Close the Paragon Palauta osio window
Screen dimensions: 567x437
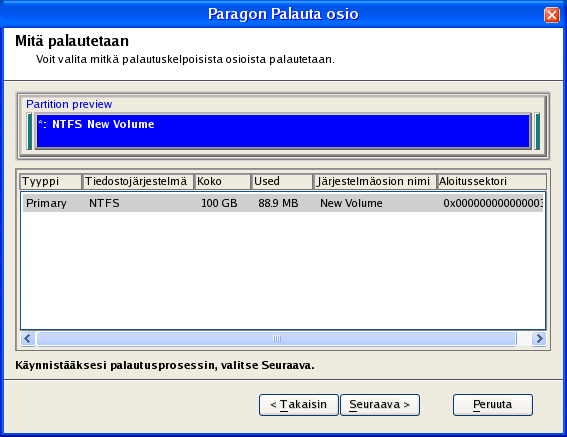[551, 15]
